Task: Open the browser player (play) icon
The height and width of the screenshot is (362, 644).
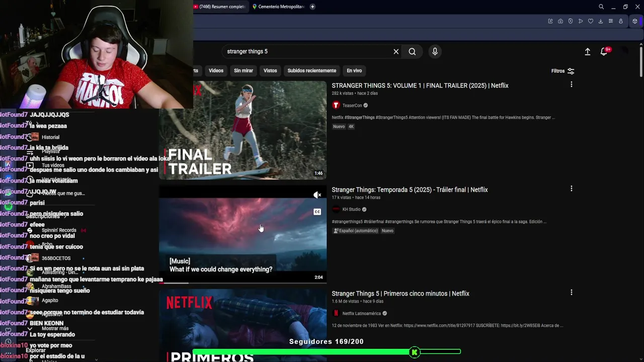Action: 581,21
